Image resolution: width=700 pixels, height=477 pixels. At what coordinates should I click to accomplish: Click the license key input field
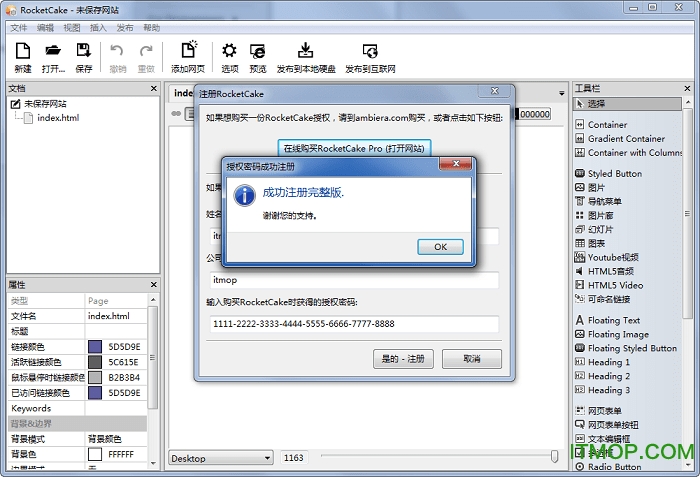coord(354,324)
